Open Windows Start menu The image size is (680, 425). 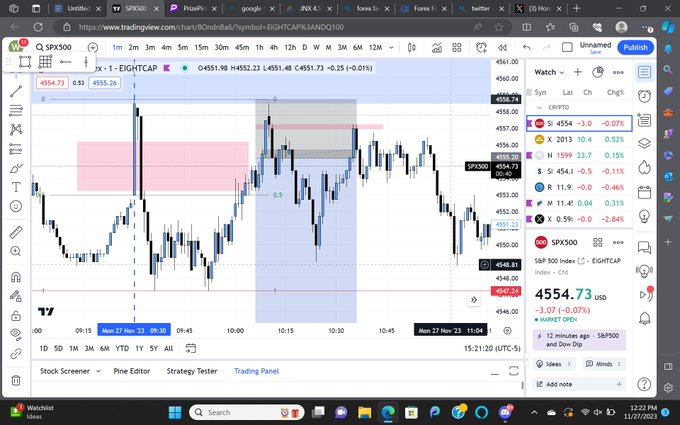[x=175, y=412]
